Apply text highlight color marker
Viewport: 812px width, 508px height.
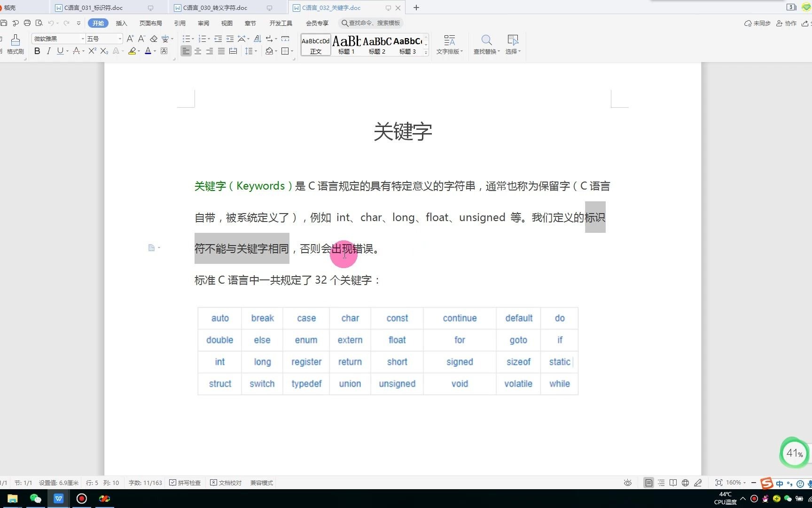pos(132,51)
